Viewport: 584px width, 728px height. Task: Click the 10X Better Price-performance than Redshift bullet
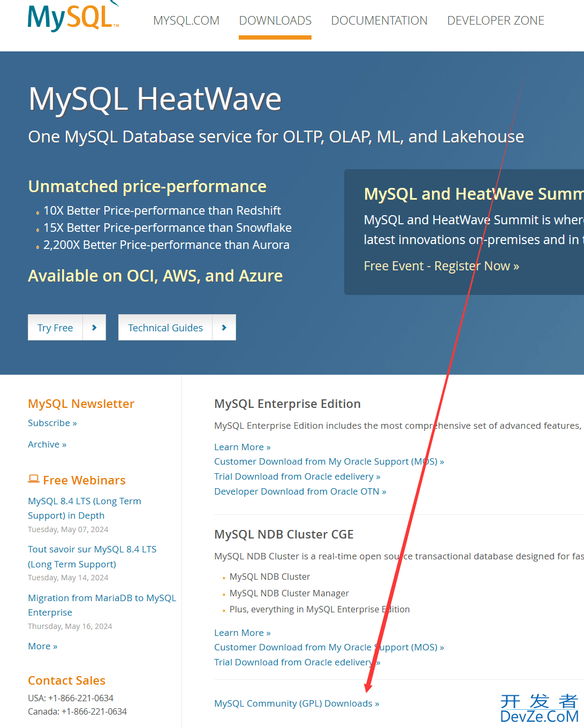[x=162, y=210]
